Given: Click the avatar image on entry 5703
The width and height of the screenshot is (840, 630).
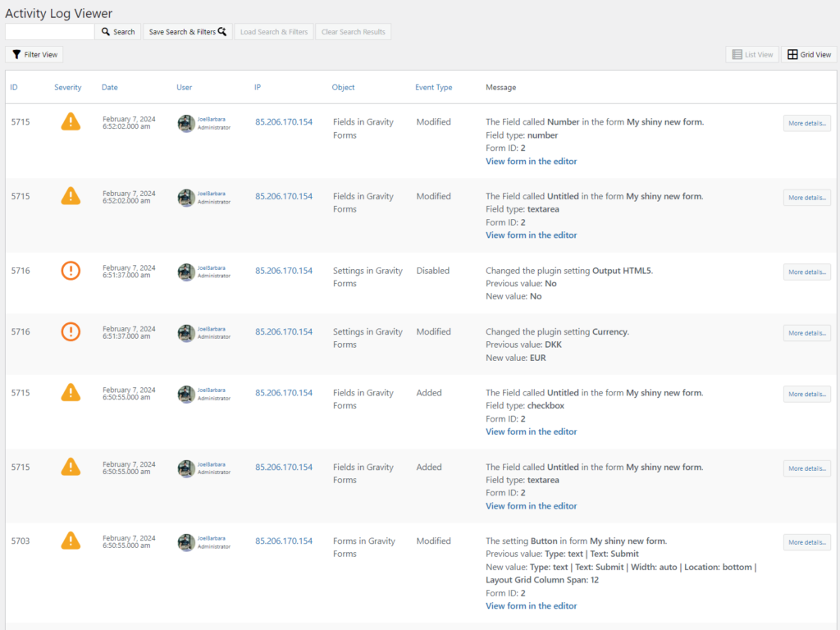Looking at the screenshot, I should coord(187,542).
